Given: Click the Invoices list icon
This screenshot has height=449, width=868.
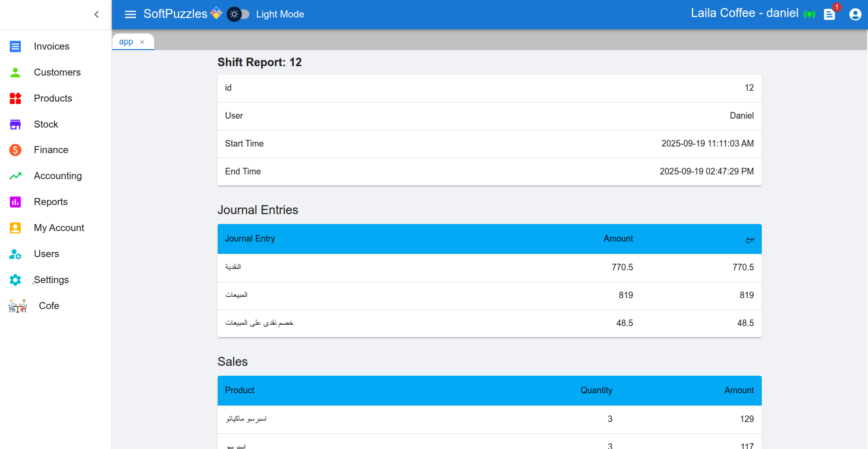Looking at the screenshot, I should pyautogui.click(x=15, y=46).
